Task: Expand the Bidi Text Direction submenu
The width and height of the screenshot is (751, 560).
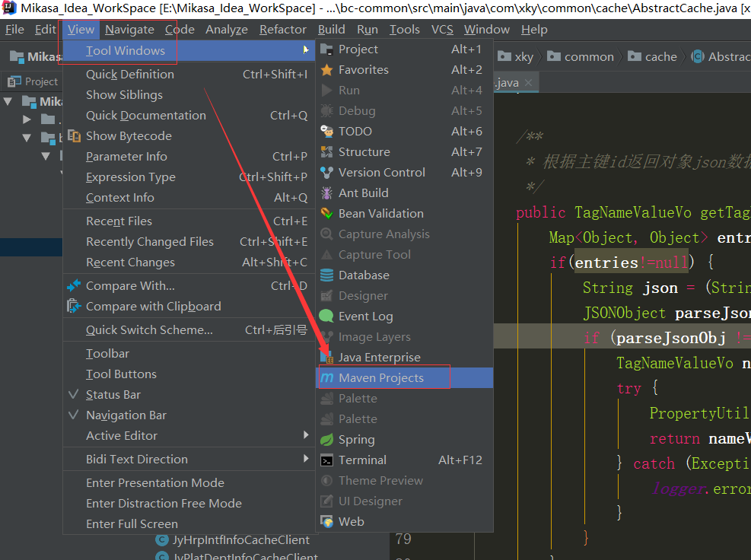Action: (189, 460)
